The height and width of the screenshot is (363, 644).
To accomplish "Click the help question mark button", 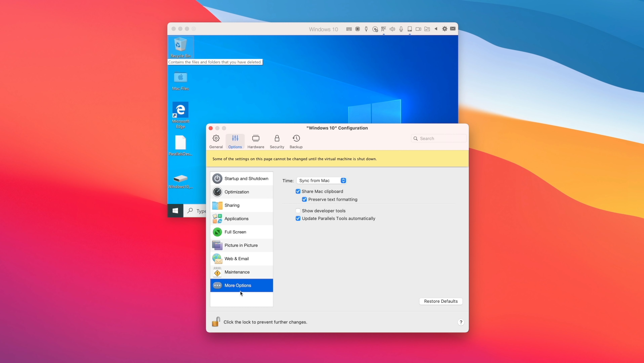I will [461, 322].
